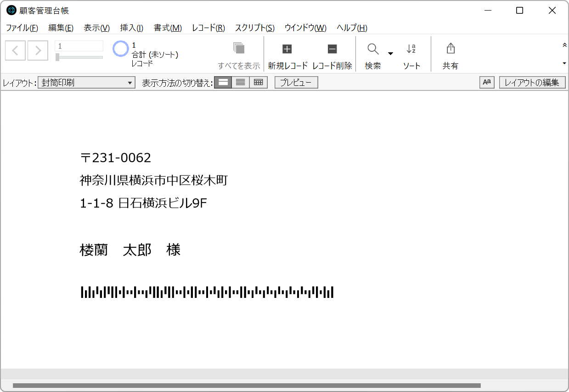Open the レコード(R) menu

point(208,28)
